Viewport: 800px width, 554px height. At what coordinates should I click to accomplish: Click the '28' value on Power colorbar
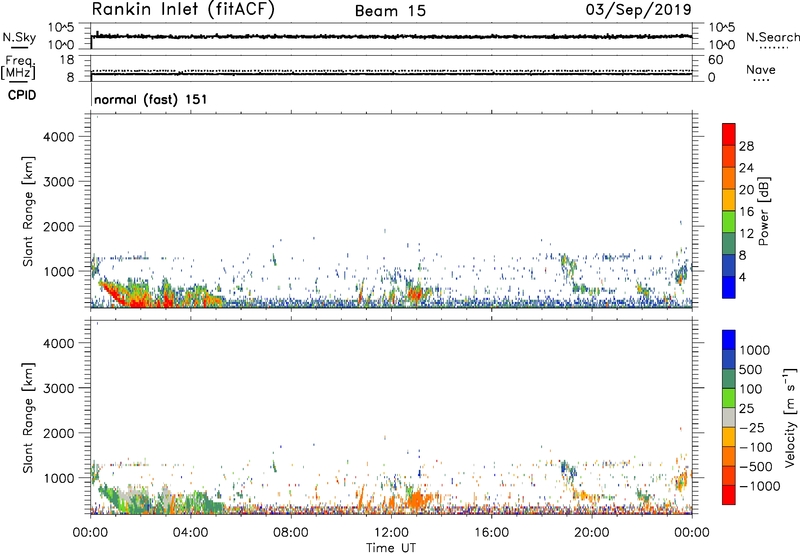click(x=746, y=146)
